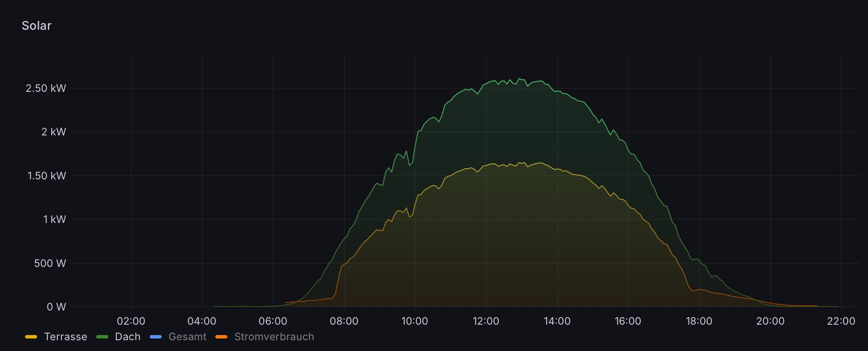The width and height of the screenshot is (868, 351).
Task: Click the 18:00 time axis label
Action: point(699,321)
